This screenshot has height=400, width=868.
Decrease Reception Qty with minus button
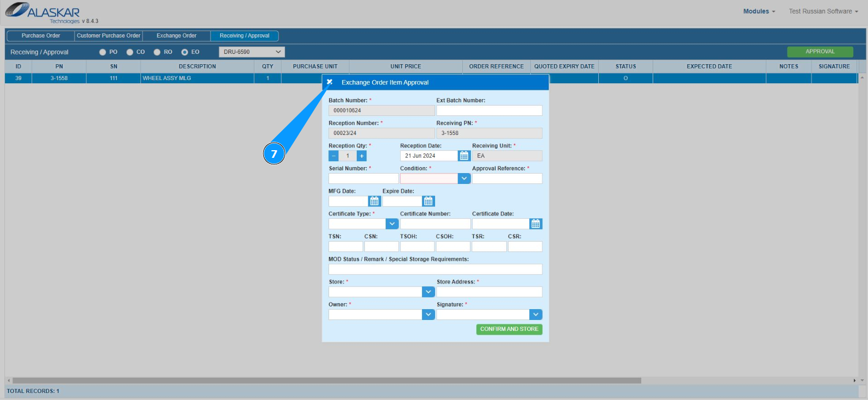334,156
